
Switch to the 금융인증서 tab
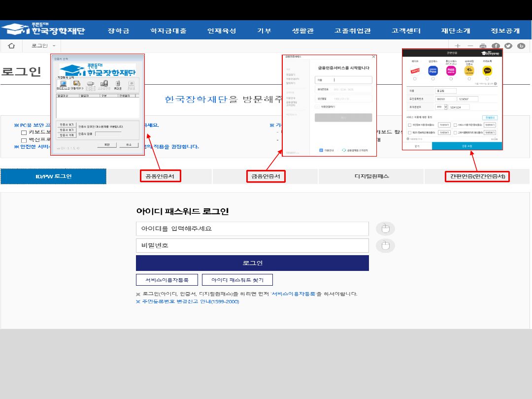266,176
